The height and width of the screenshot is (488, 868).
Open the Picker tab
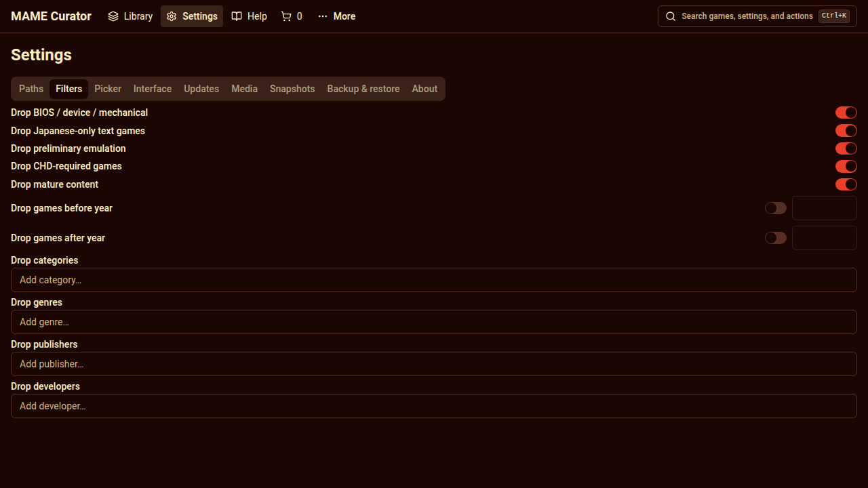(108, 89)
